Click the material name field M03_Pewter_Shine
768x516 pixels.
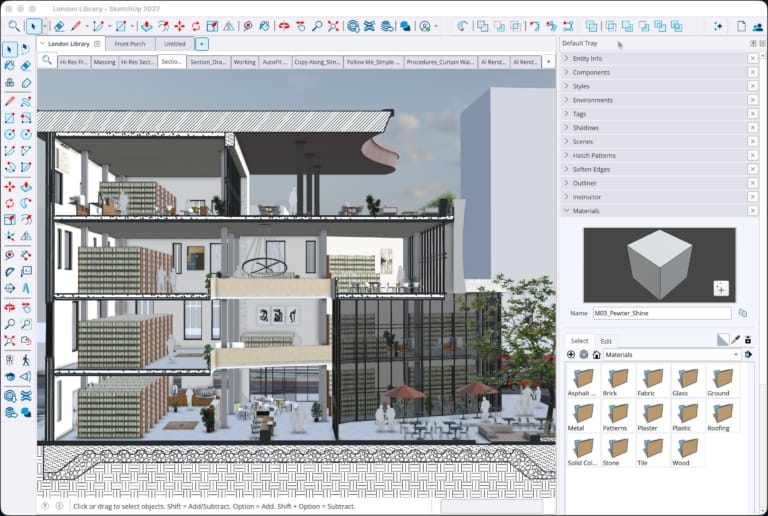point(662,313)
